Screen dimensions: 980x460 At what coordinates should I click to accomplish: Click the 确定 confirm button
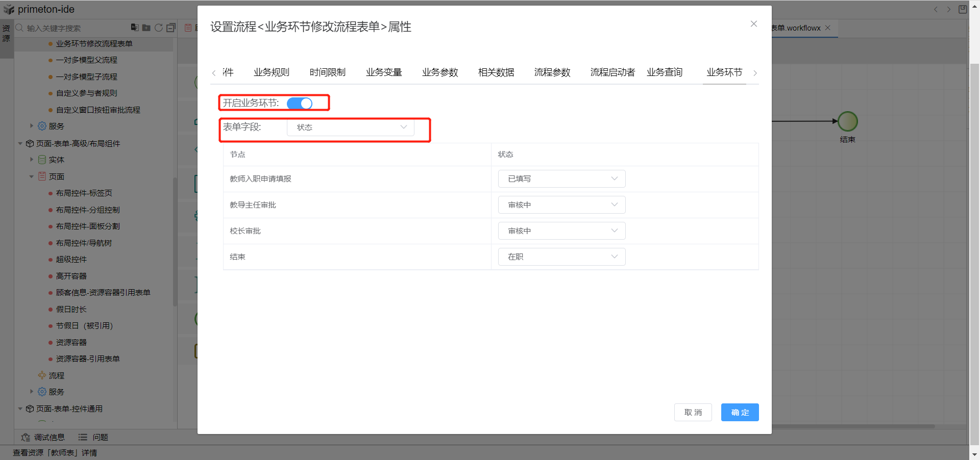740,412
